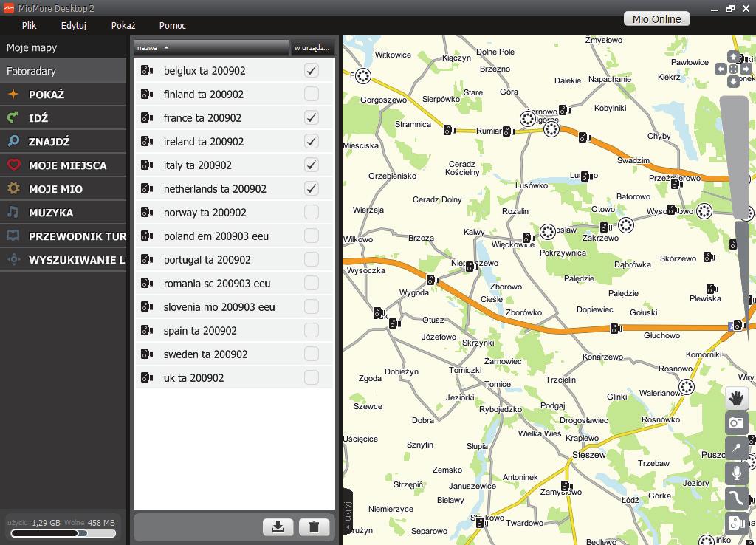
Task: Click the photo camera map tool
Action: click(x=737, y=423)
